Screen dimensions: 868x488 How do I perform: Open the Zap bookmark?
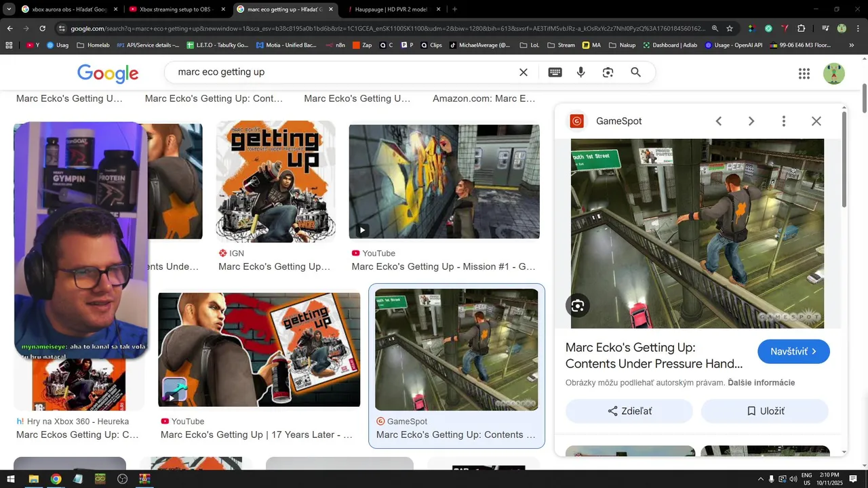click(x=362, y=45)
